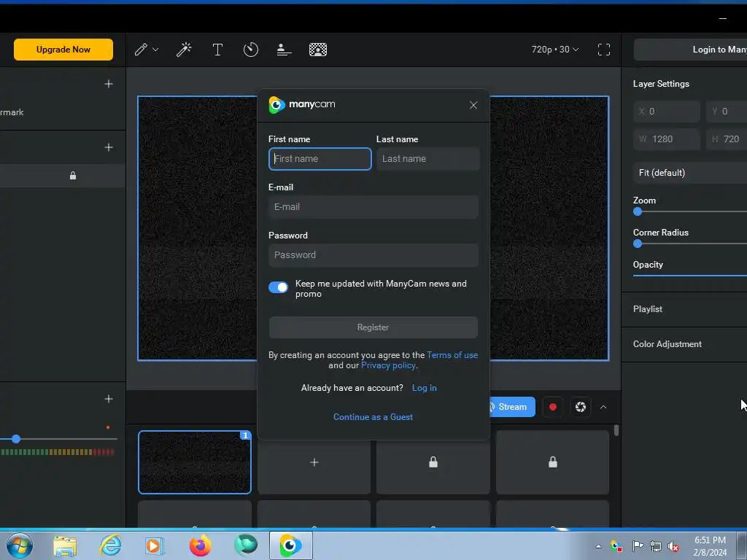Take a snapshot with shutter icon

pyautogui.click(x=580, y=407)
